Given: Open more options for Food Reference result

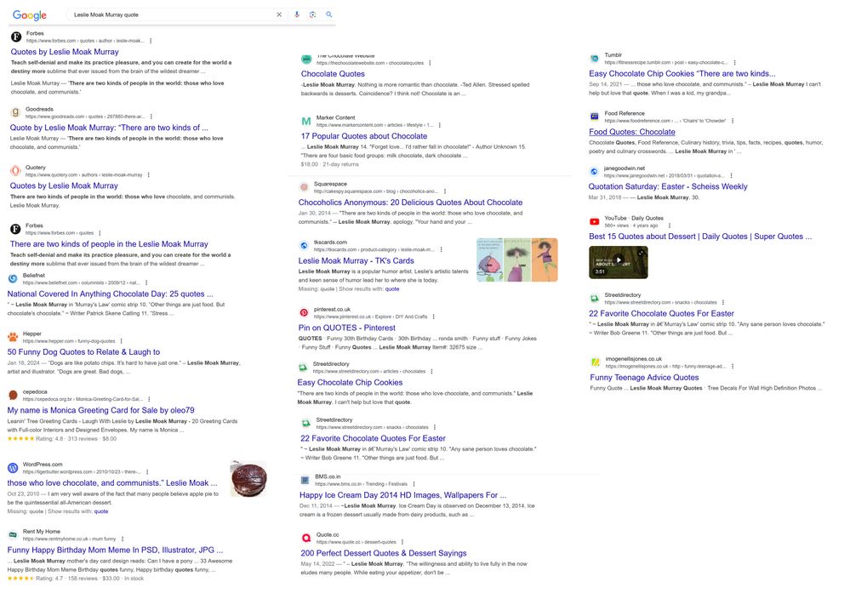Looking at the screenshot, I should tap(733, 121).
